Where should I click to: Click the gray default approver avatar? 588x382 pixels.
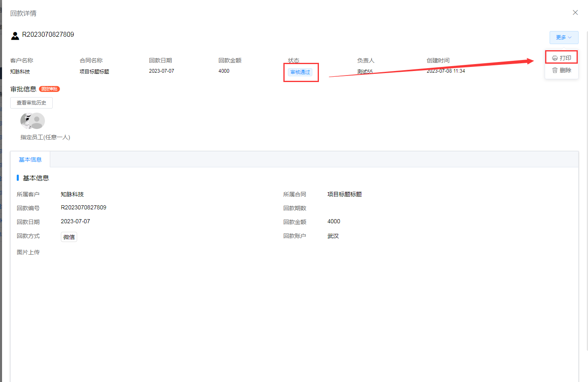pyautogui.click(x=38, y=121)
